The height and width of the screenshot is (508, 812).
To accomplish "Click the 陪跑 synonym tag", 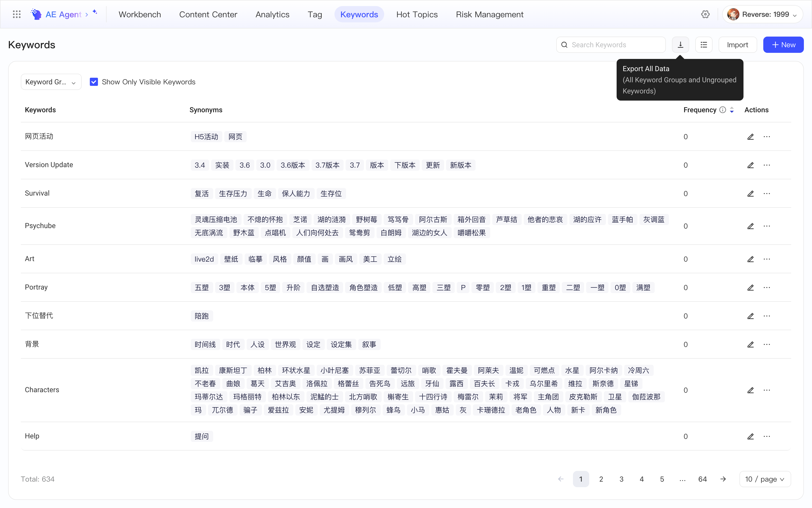I will click(x=202, y=316).
